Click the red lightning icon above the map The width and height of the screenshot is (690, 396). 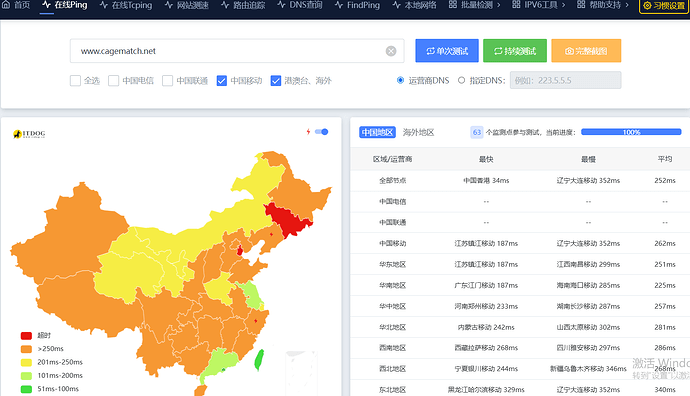click(x=308, y=132)
